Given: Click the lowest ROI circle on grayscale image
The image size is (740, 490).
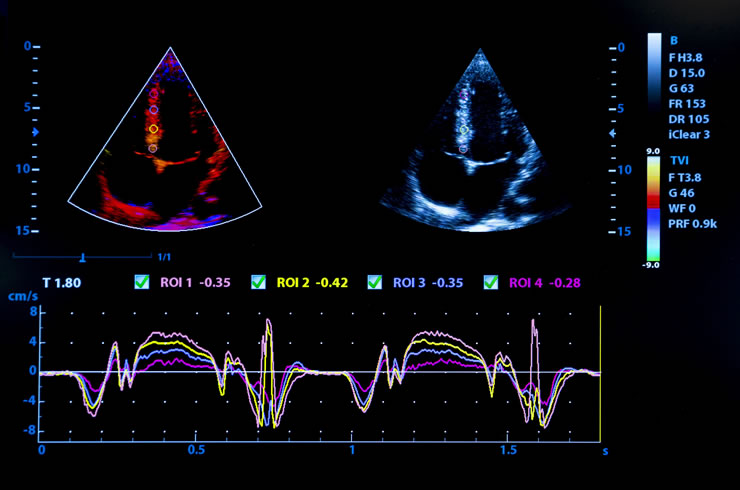Looking at the screenshot, I should tap(463, 148).
